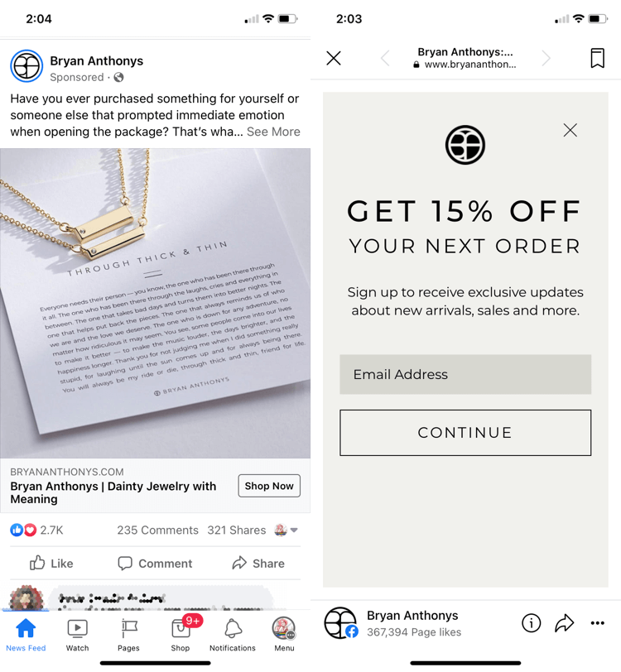The image size is (621, 672).
Task: Tap the Shop Now button
Action: click(x=269, y=486)
